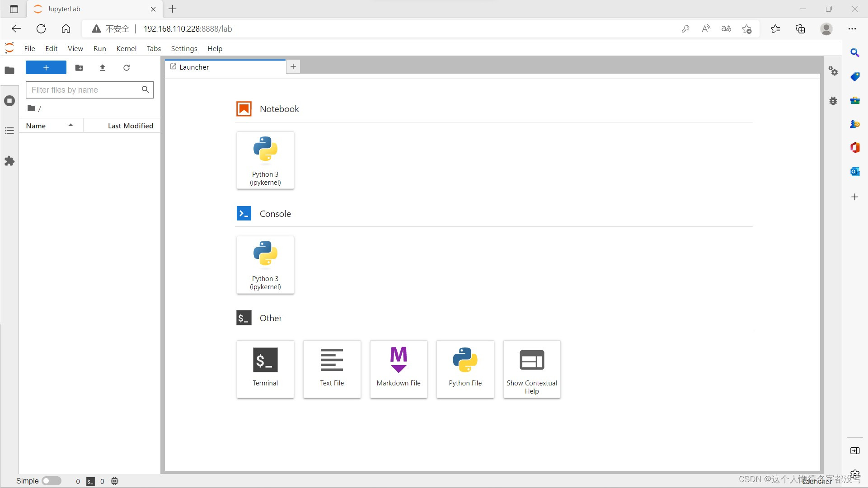The height and width of the screenshot is (488, 868).
Task: Select the Launcher tab
Action: pos(225,67)
